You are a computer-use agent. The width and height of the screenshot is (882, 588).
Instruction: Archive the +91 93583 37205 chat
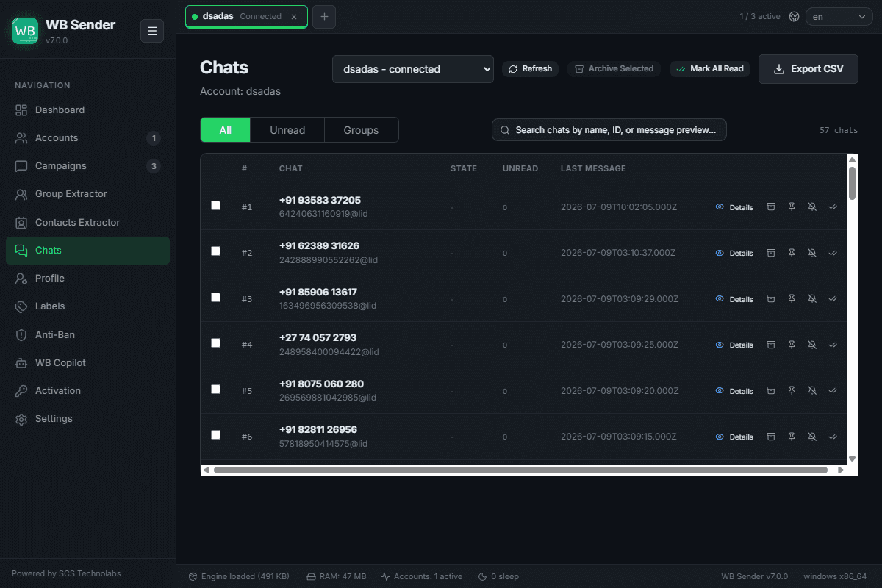(x=771, y=207)
